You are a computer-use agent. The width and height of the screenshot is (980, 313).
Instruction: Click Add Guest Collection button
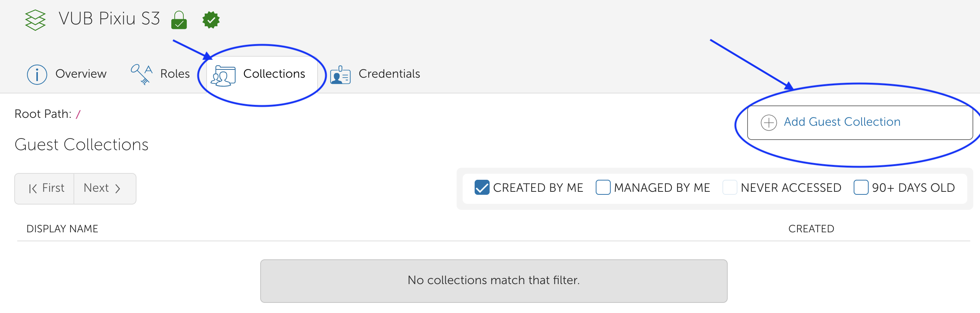[860, 123]
